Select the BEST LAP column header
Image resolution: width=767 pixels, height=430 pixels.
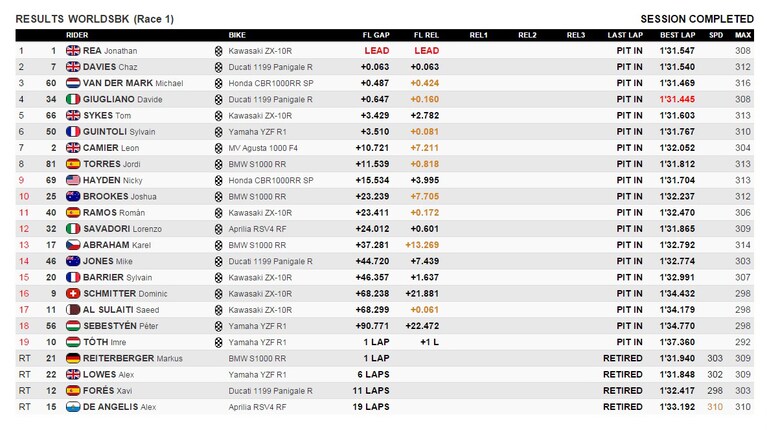(677, 35)
